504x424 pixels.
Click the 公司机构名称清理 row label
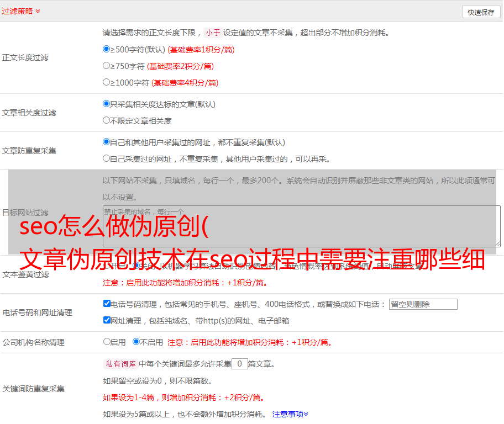click(x=33, y=342)
